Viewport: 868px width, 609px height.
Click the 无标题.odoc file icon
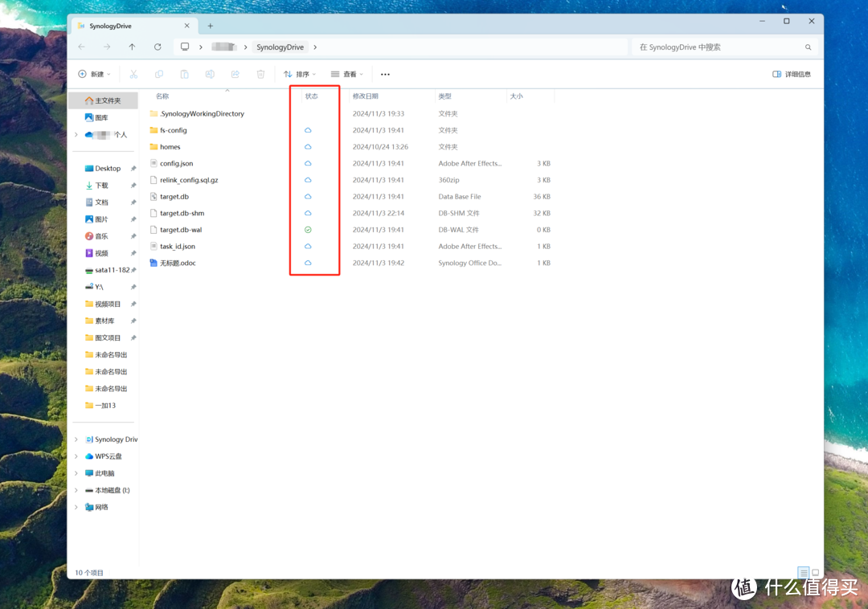[154, 263]
